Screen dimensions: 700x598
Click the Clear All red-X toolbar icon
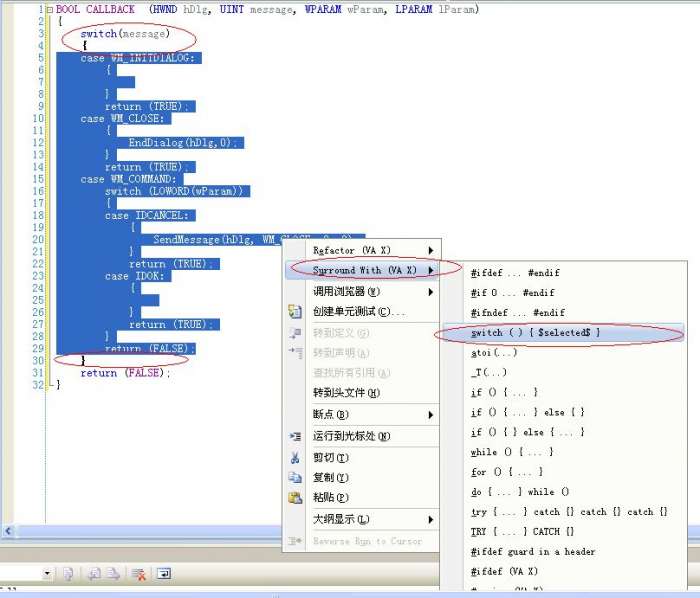point(139,574)
